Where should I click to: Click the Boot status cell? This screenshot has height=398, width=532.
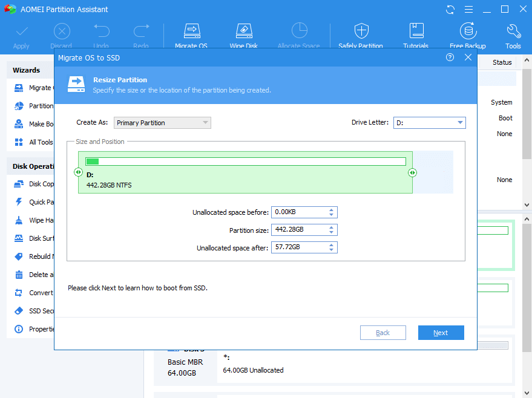click(x=505, y=118)
